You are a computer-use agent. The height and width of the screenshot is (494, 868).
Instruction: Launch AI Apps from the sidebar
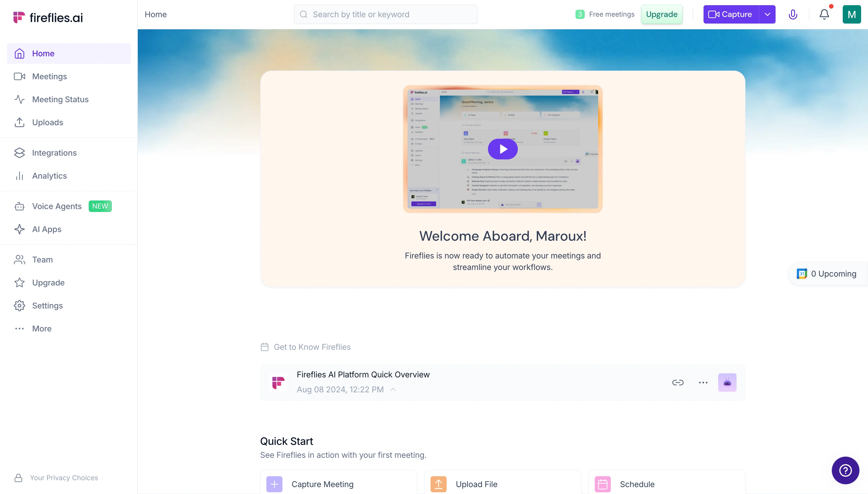pos(47,229)
